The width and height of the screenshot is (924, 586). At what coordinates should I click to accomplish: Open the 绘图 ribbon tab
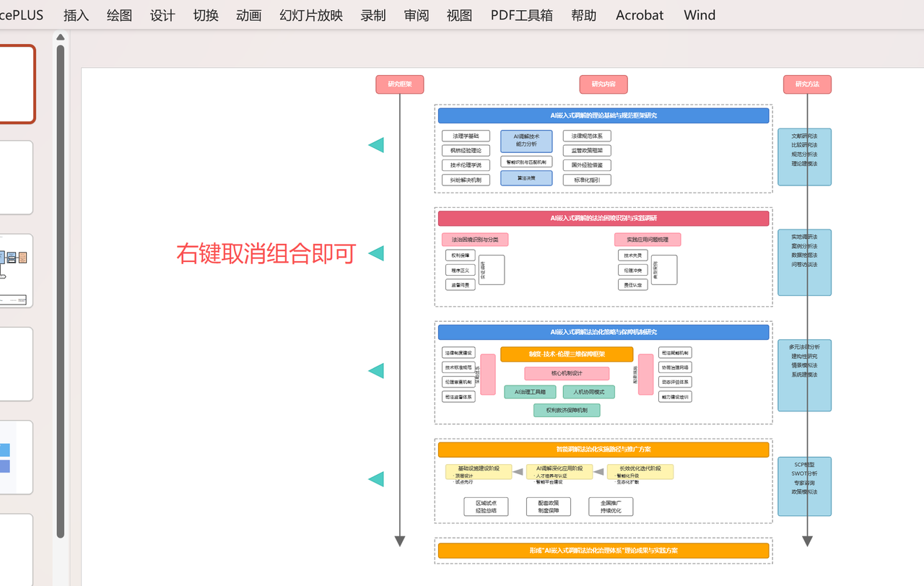click(119, 15)
